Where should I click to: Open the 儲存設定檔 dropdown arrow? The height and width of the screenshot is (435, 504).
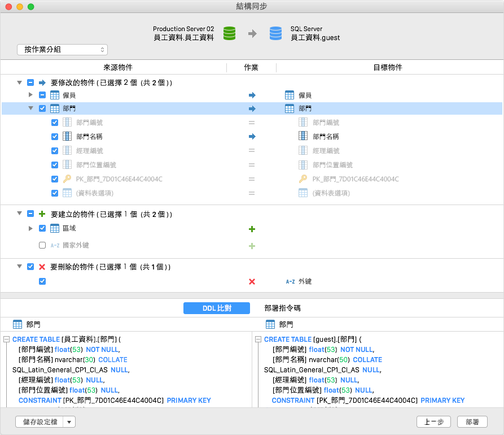point(69,422)
